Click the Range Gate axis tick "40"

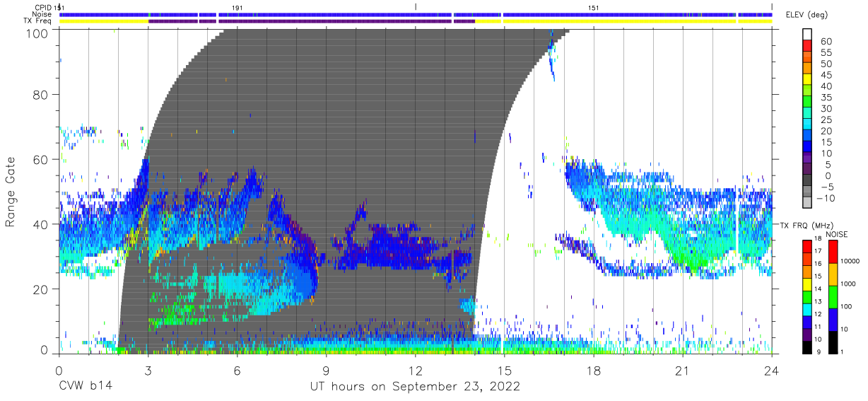click(41, 224)
